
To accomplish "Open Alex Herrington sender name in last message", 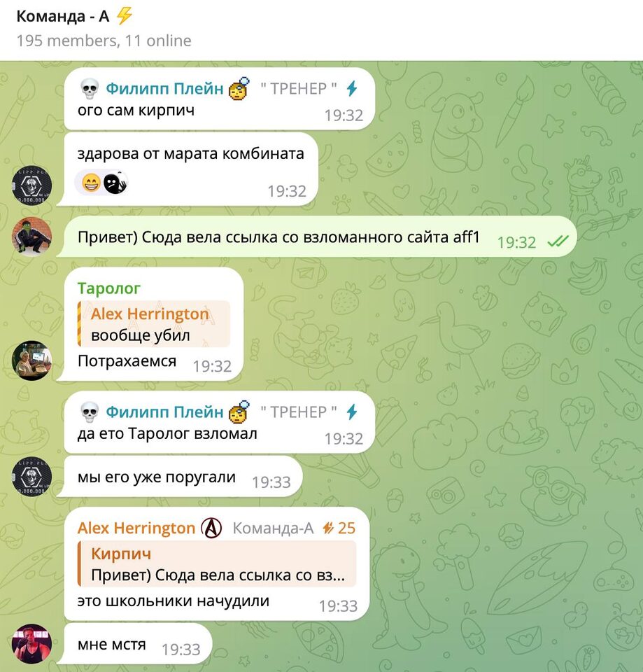I will tap(136, 528).
